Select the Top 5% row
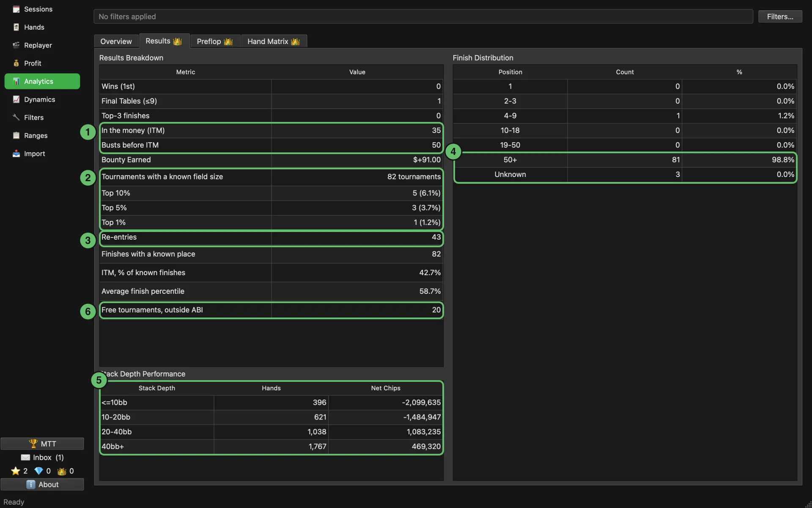This screenshot has height=508, width=812. (271, 208)
